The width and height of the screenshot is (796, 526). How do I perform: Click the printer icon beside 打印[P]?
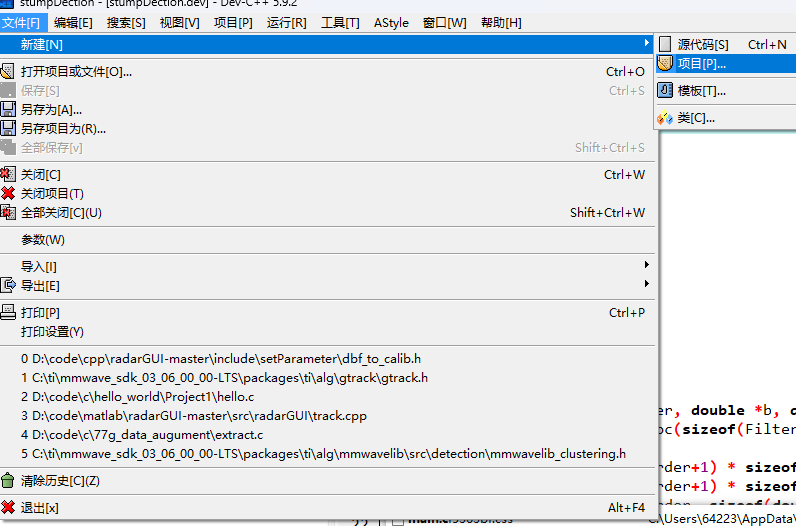8,312
